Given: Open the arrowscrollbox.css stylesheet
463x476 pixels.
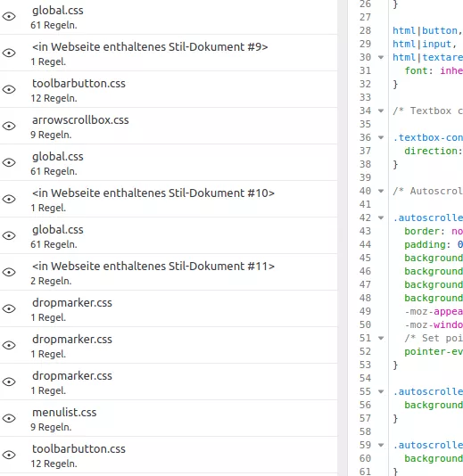Looking at the screenshot, I should point(169,126).
